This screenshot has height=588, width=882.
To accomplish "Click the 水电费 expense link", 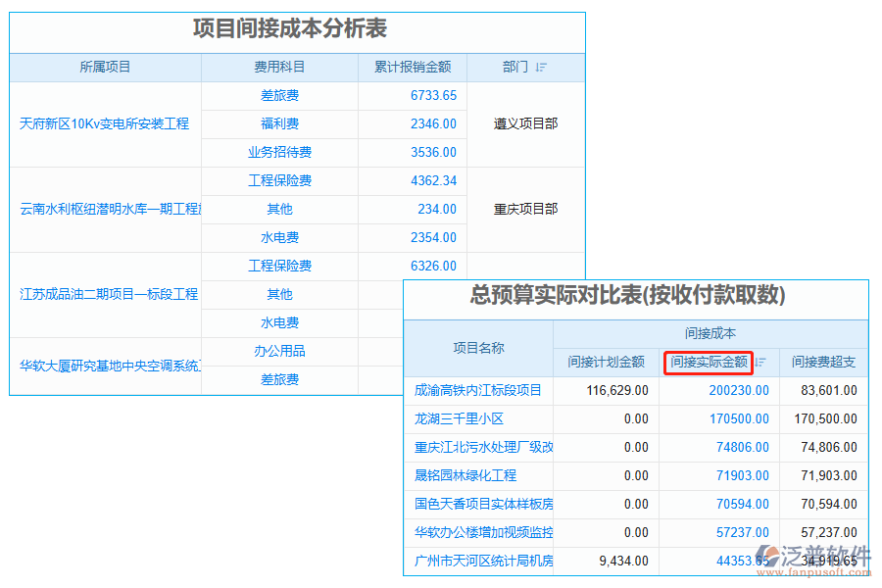I will click(281, 237).
